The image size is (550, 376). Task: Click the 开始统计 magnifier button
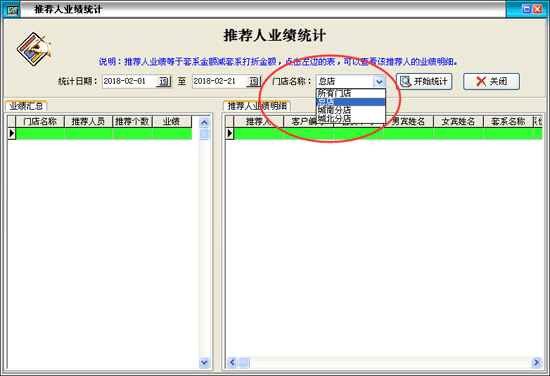[x=424, y=81]
